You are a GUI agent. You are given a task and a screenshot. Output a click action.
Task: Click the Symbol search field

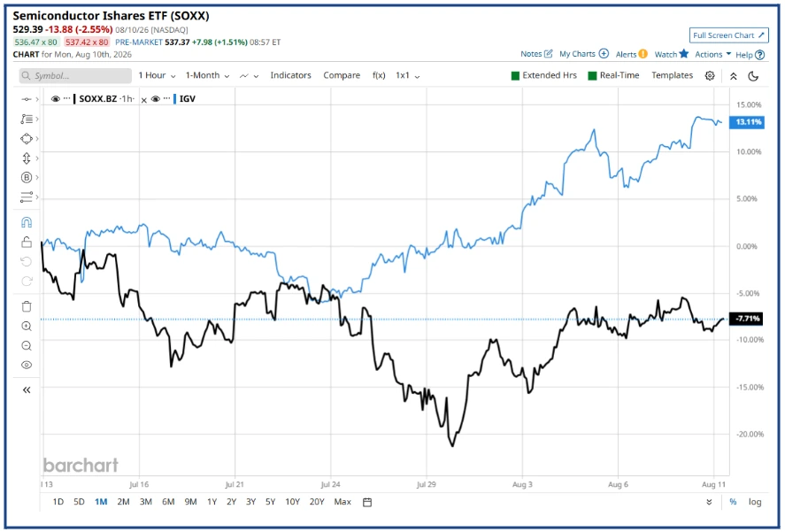tap(75, 75)
